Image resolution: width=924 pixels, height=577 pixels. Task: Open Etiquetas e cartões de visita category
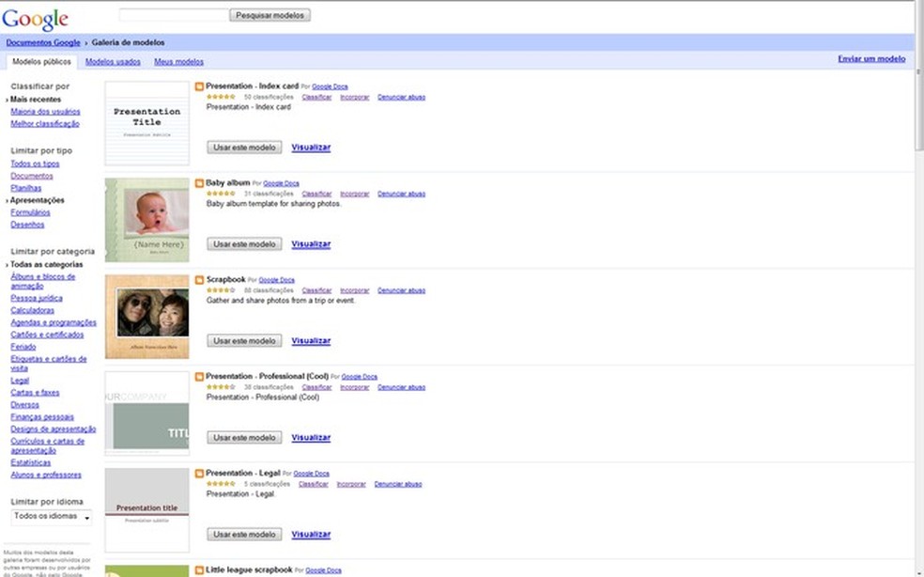48,364
